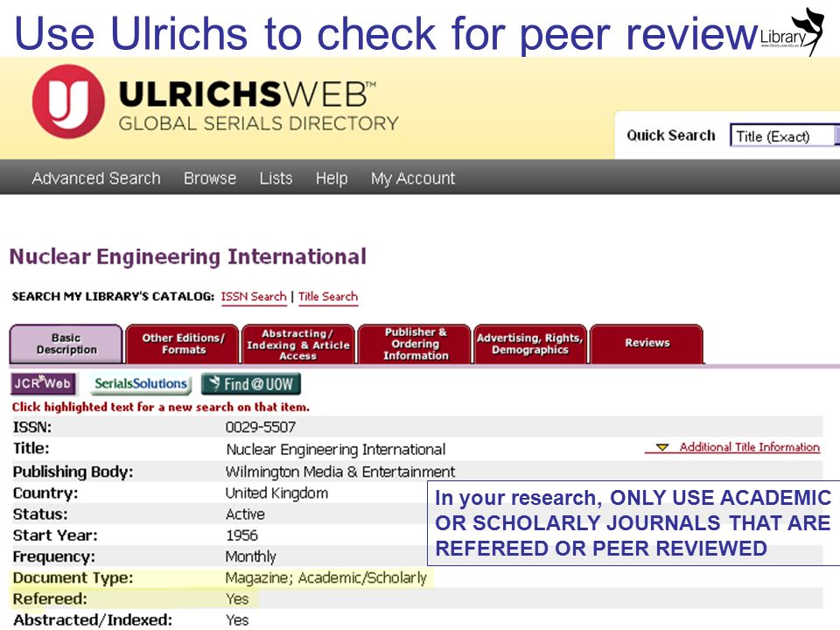
Task: Open the My Account menu item
Action: pos(413,178)
